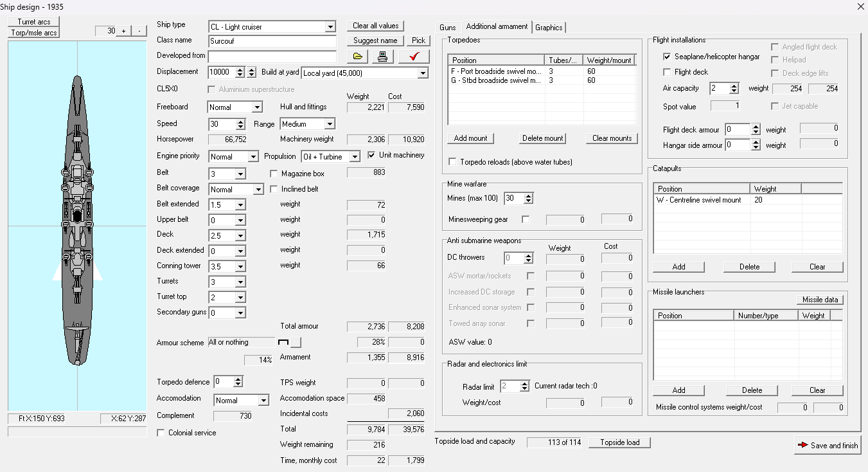Click the printer icon to print design
Viewport: 868px width, 472px height.
click(382, 57)
